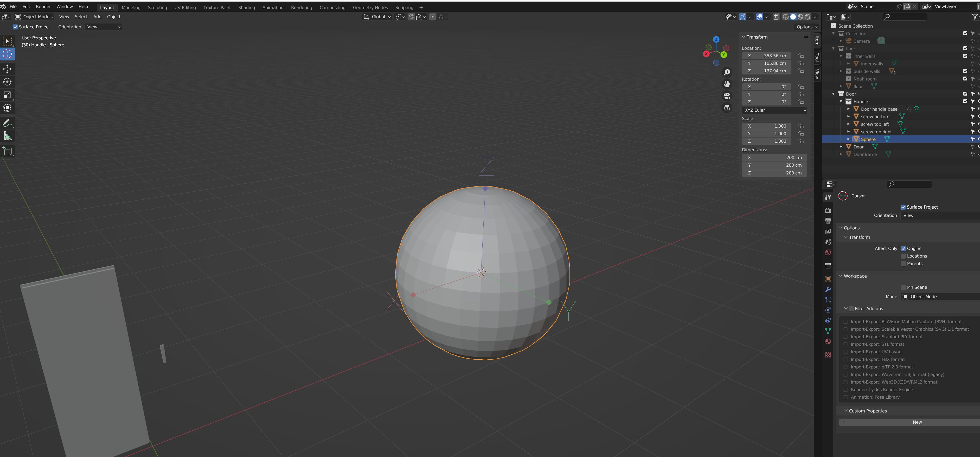Select Door handle base in outliner
The width and height of the screenshot is (980, 457).
[x=879, y=109]
